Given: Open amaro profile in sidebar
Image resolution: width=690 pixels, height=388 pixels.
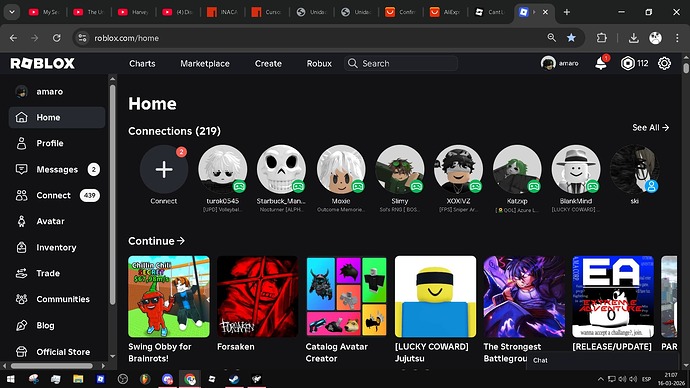Looking at the screenshot, I should coord(57,92).
